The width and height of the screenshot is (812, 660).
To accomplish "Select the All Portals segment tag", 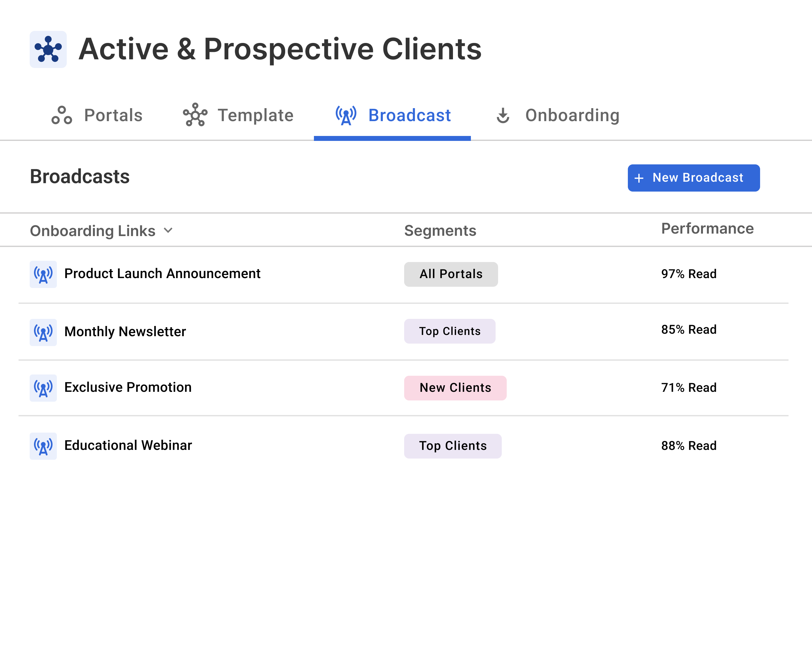I will [x=450, y=274].
